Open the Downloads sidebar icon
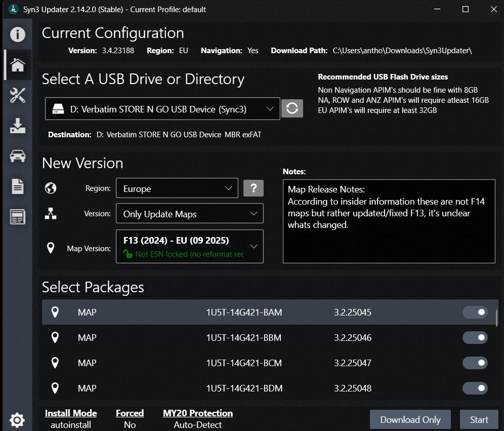The height and width of the screenshot is (431, 504). tap(18, 126)
